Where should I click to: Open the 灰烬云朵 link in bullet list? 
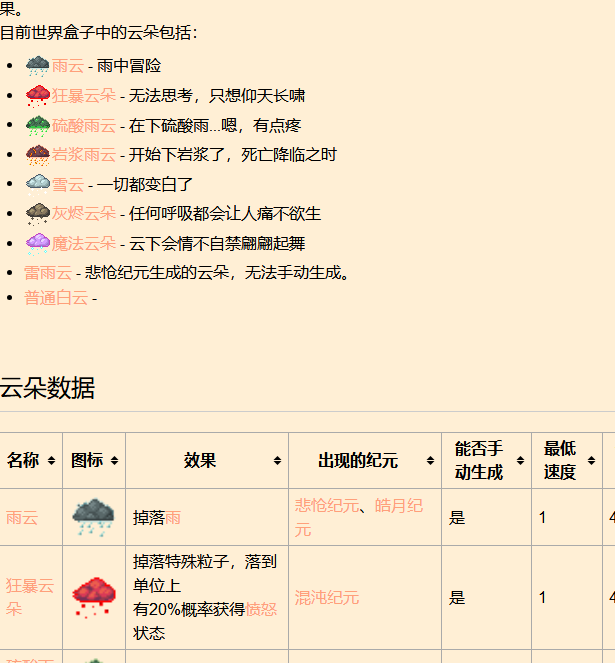click(84, 214)
